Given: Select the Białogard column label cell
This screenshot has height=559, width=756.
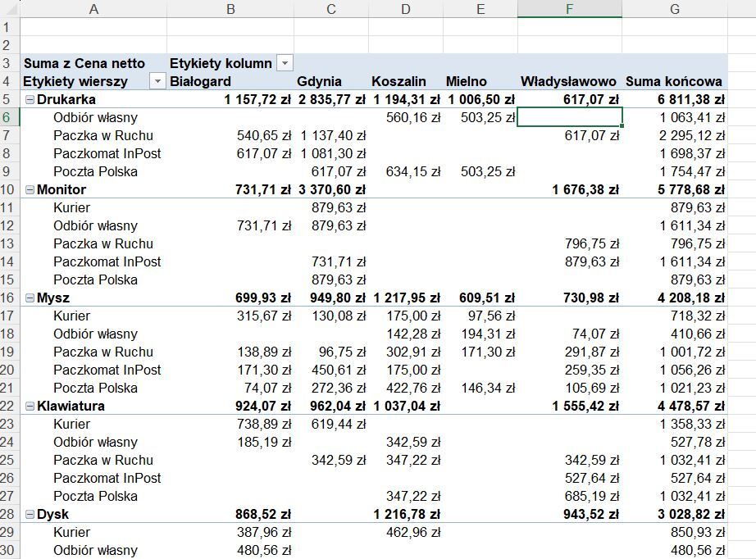Looking at the screenshot, I should point(230,82).
